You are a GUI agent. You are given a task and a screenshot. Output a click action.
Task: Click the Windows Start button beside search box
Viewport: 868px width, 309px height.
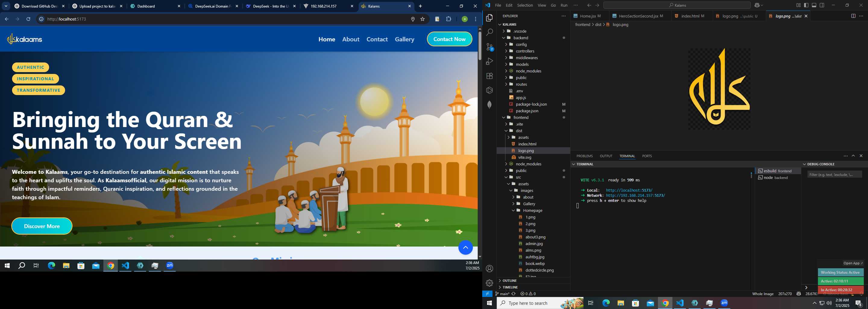coord(489,303)
